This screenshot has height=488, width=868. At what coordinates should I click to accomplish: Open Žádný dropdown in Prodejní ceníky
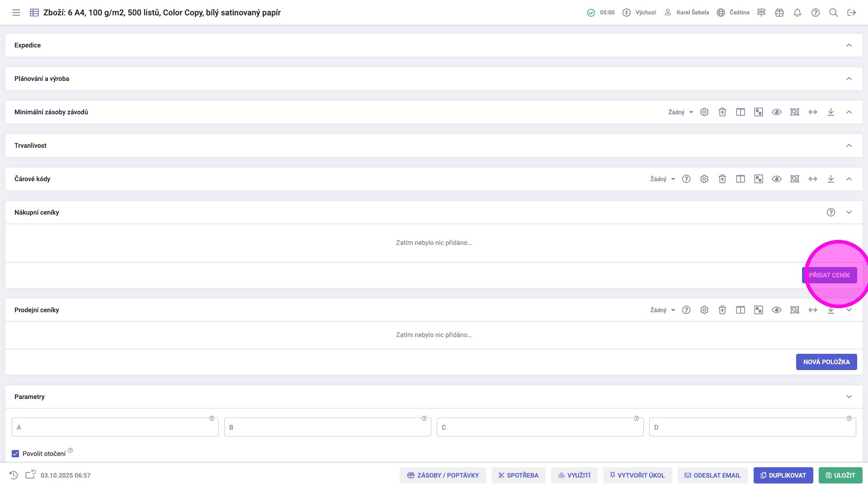coord(663,310)
